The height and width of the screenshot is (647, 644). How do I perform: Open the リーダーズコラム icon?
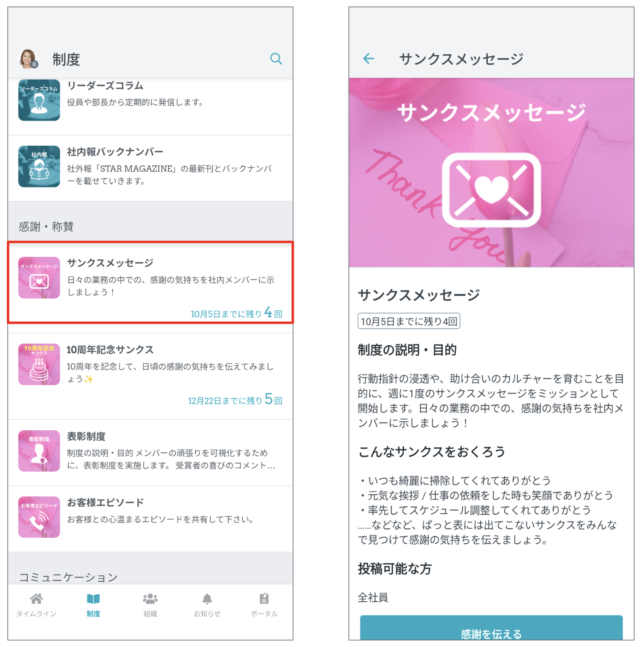(39, 100)
